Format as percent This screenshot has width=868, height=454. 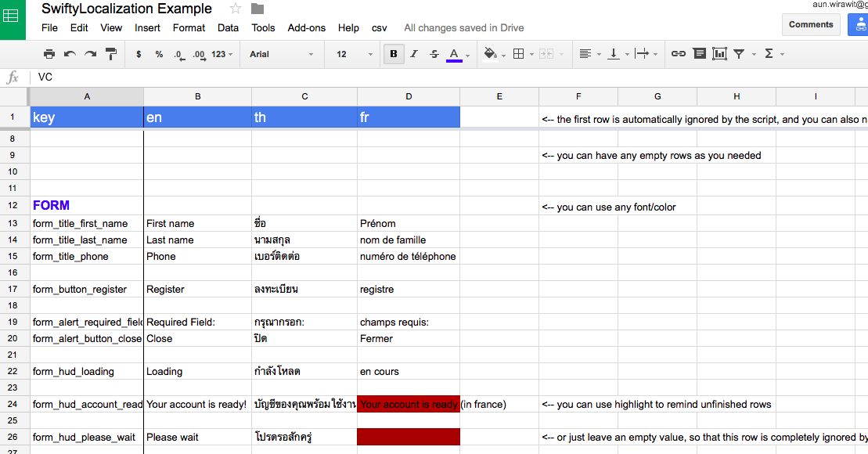[160, 54]
